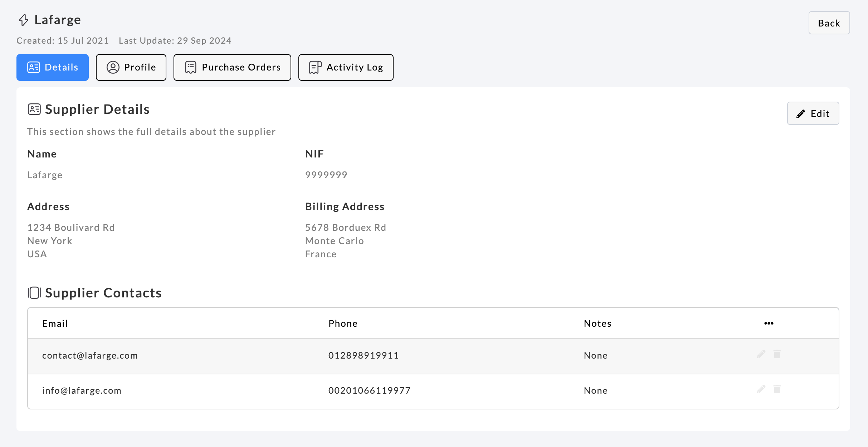The width and height of the screenshot is (868, 447).
Task: Open the Profile tab
Action: [x=131, y=67]
